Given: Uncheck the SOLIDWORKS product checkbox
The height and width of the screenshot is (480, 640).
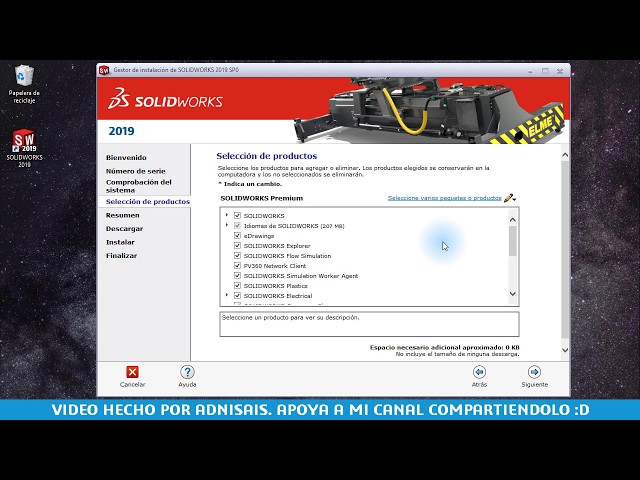Looking at the screenshot, I should pos(237,215).
